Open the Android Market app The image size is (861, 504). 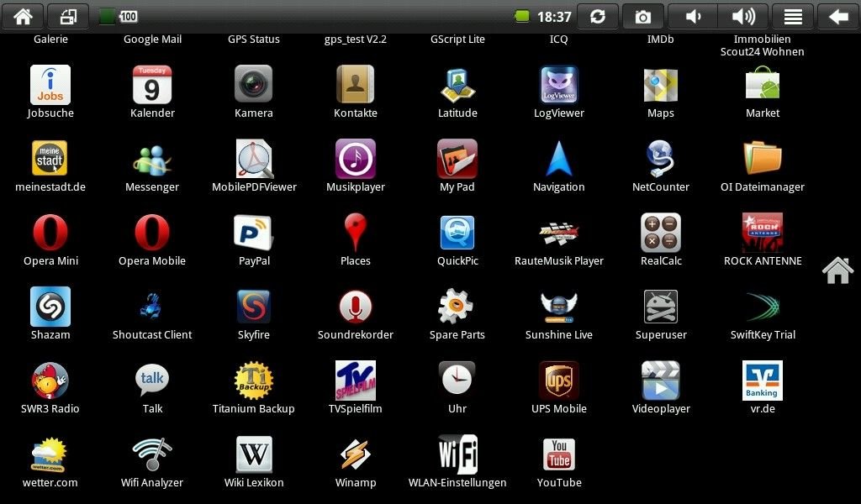click(763, 91)
